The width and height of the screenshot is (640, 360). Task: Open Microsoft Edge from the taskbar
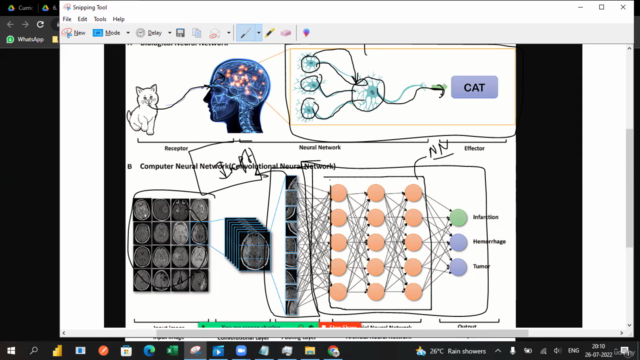pyautogui.click(x=149, y=351)
